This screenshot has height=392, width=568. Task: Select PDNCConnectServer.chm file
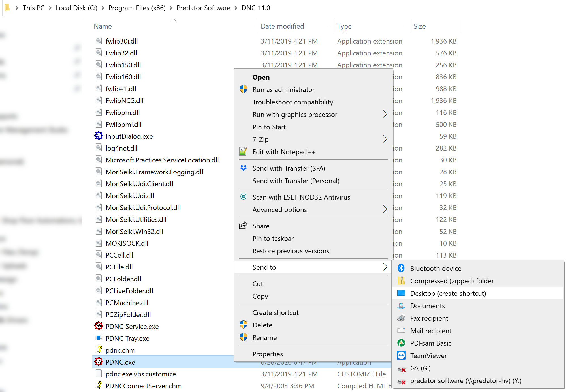coord(144,386)
